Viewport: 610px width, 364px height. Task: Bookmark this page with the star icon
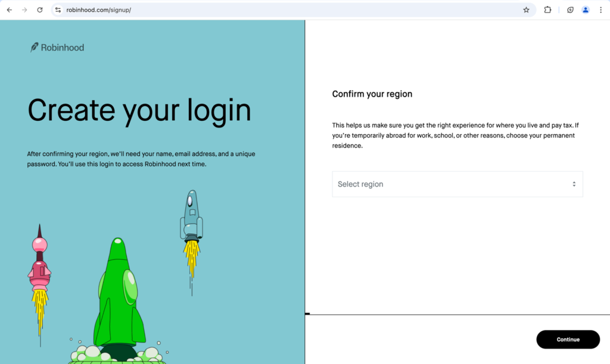[x=526, y=10]
